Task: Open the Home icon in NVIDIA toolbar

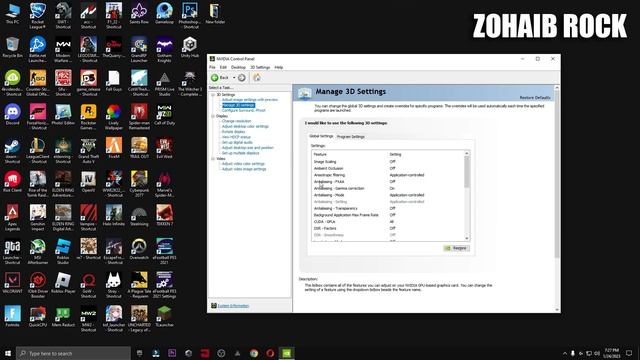Action: 257,78
